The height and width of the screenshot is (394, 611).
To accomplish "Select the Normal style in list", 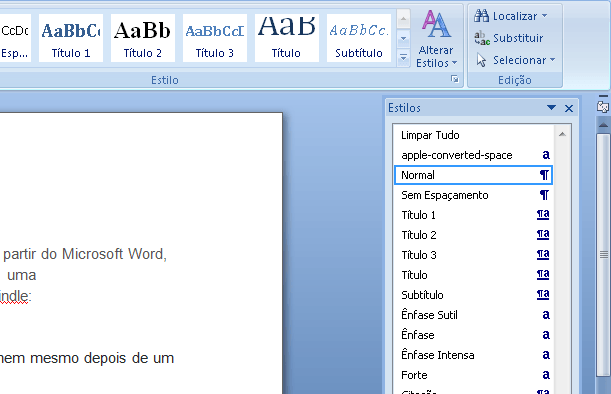I will coord(473,175).
